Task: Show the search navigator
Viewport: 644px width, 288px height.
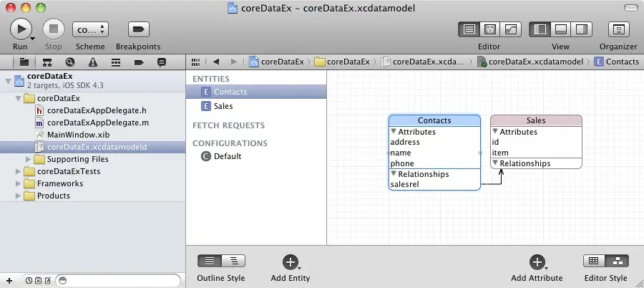Action: (70, 62)
